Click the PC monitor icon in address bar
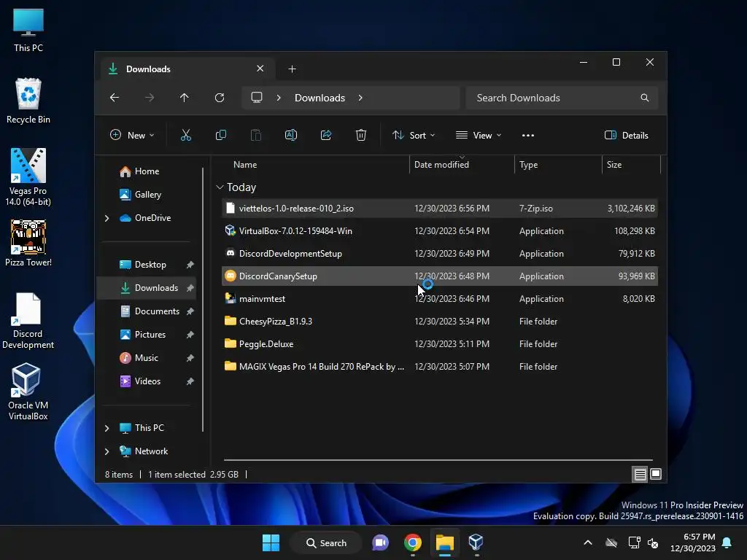Screen dimensions: 747x560 pyautogui.click(x=257, y=98)
